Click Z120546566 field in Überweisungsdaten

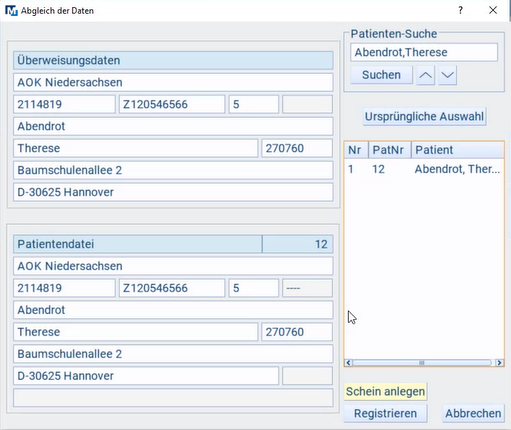[172, 104]
